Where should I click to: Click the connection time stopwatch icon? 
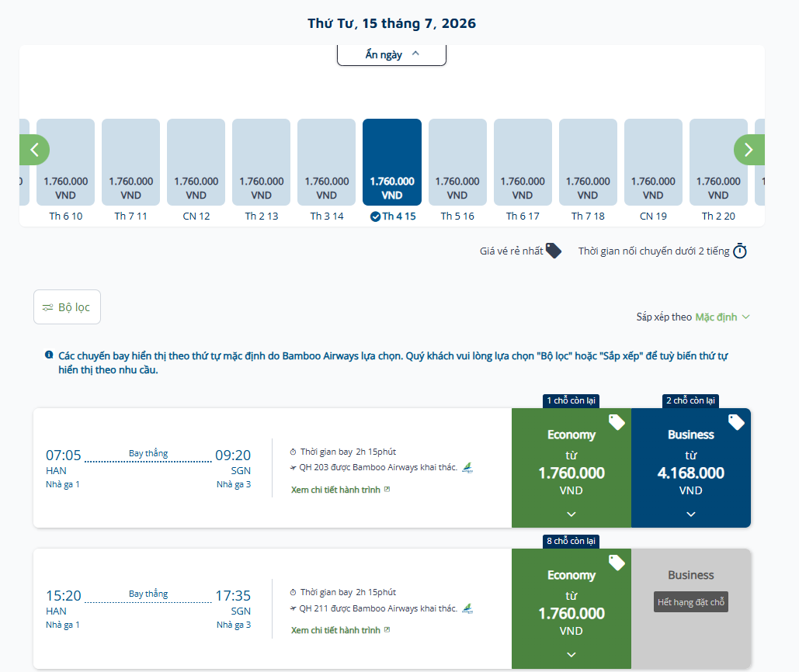(x=740, y=251)
